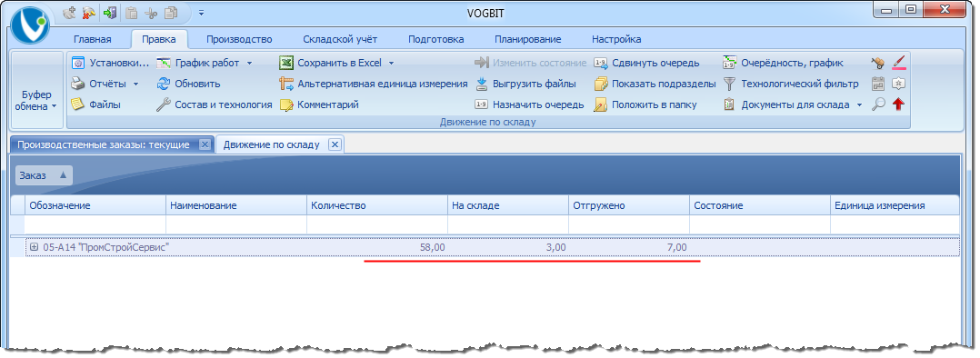Image resolution: width=980 pixels, height=358 pixels.
Task: Open the Отчёты printer dropdown
Action: click(105, 84)
